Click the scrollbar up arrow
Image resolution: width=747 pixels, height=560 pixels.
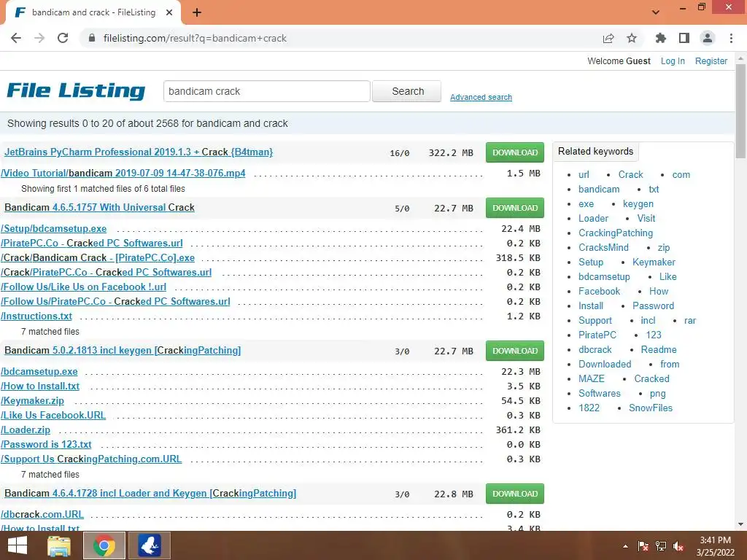point(740,58)
